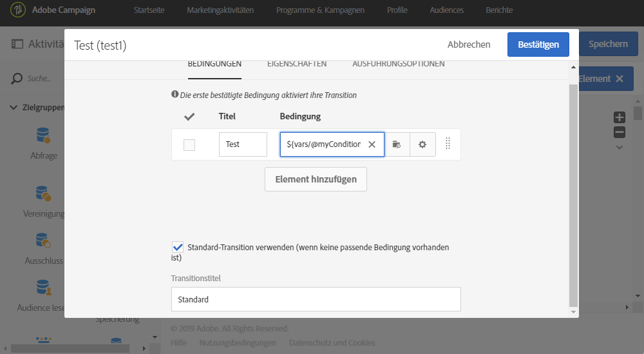Click Element hinzufügen button
This screenshot has width=644, height=354.
316,179
